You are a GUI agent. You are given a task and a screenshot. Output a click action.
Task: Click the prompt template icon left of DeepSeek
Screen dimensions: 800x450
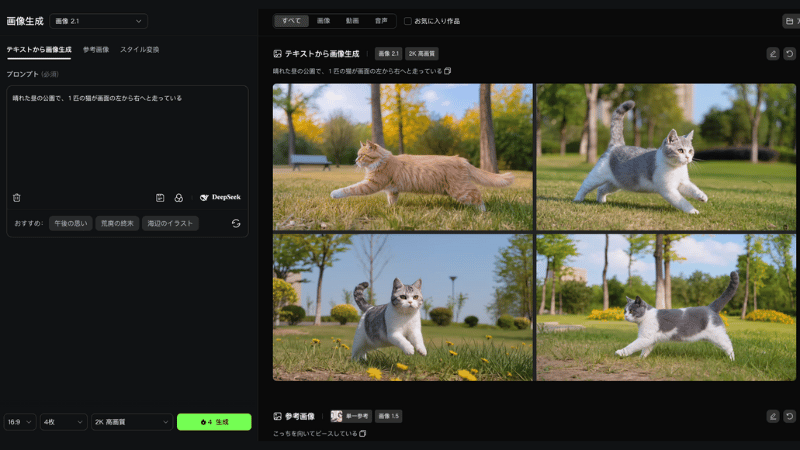pyautogui.click(x=160, y=198)
